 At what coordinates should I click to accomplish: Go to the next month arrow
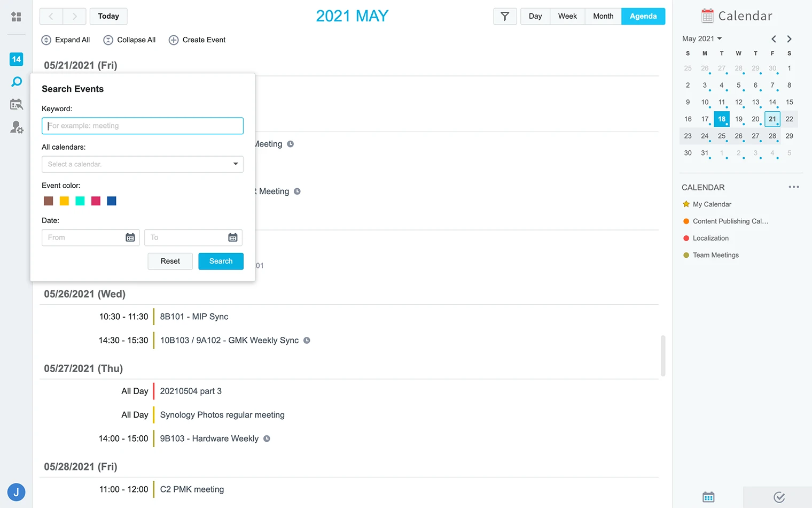pyautogui.click(x=789, y=39)
